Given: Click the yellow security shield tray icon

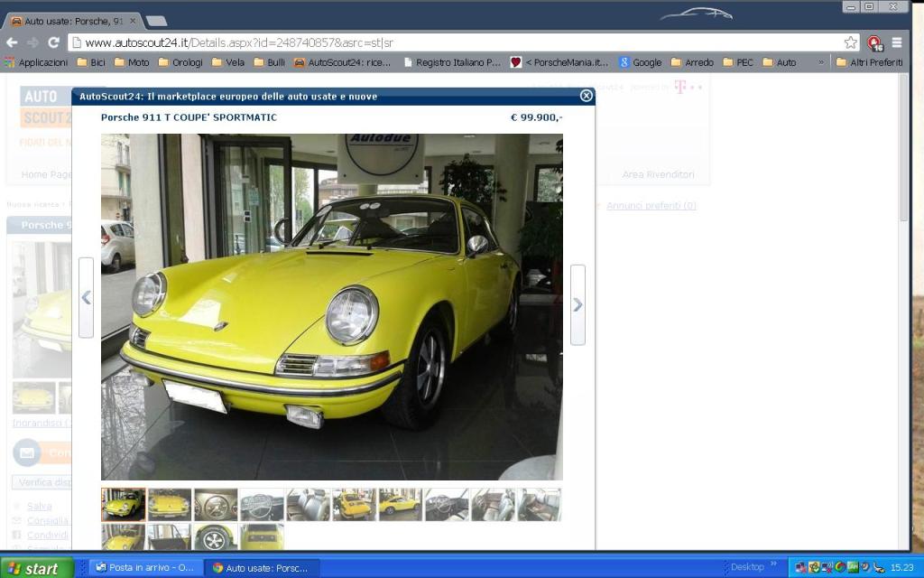Looking at the screenshot, I should coord(815,568).
